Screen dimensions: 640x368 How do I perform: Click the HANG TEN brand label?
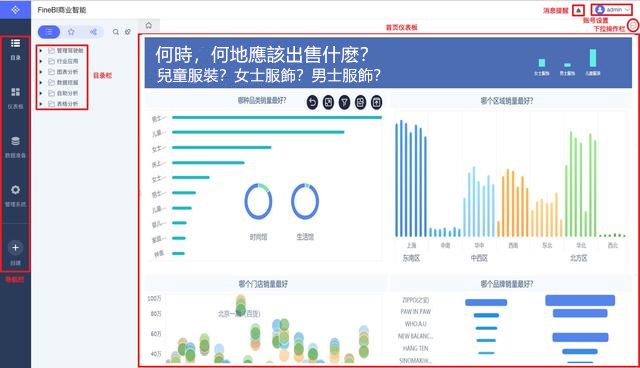416,348
